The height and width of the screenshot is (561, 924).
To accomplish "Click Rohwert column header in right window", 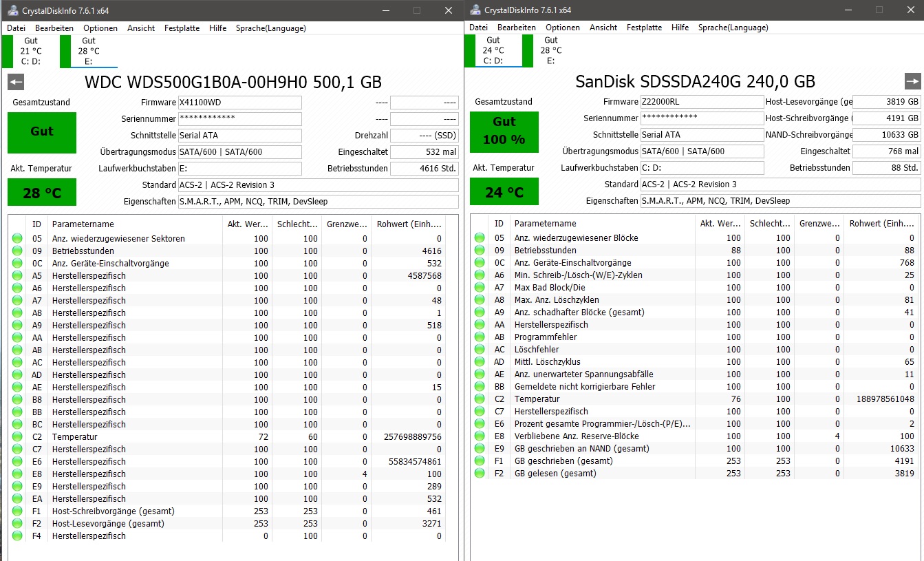I will click(x=881, y=224).
